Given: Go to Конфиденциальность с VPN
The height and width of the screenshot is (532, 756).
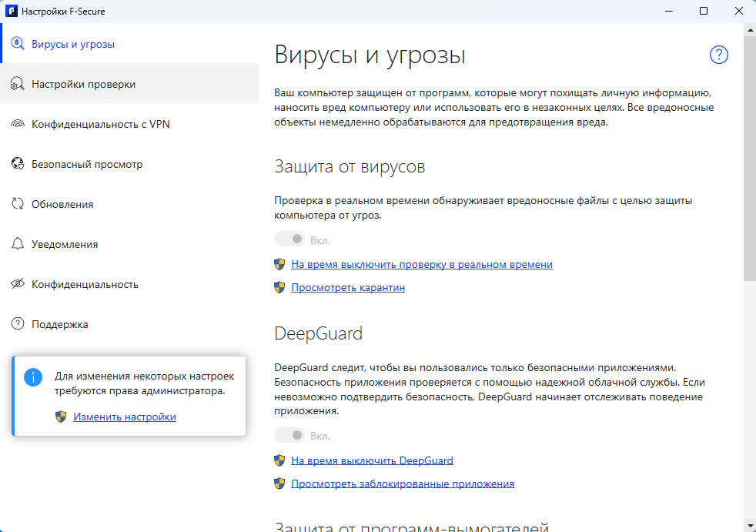Looking at the screenshot, I should click(x=129, y=124).
